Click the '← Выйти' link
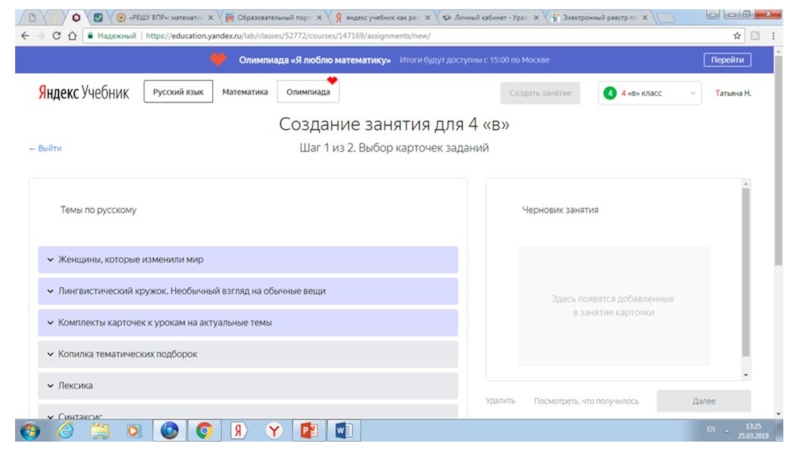 pyautogui.click(x=46, y=149)
